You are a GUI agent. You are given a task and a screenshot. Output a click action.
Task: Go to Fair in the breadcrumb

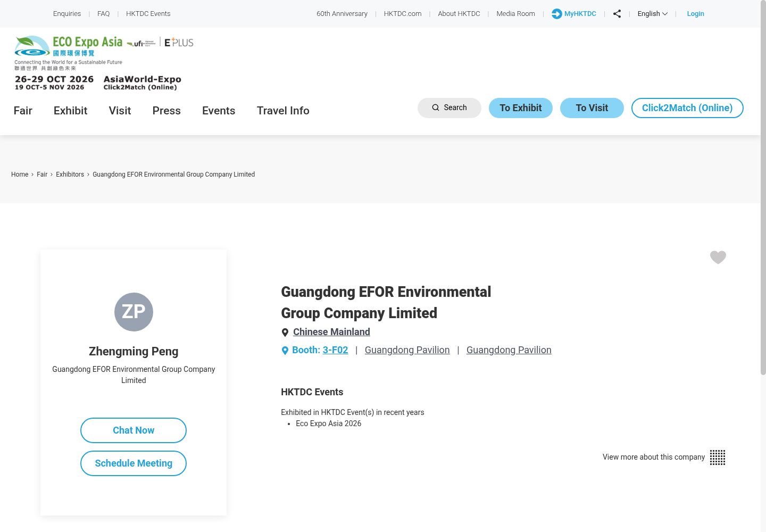(x=42, y=174)
